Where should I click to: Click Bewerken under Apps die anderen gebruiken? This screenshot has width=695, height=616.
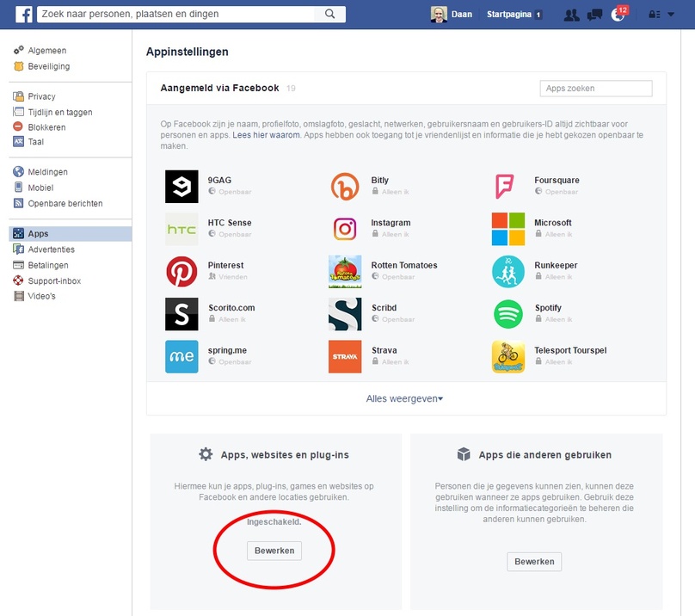[534, 562]
